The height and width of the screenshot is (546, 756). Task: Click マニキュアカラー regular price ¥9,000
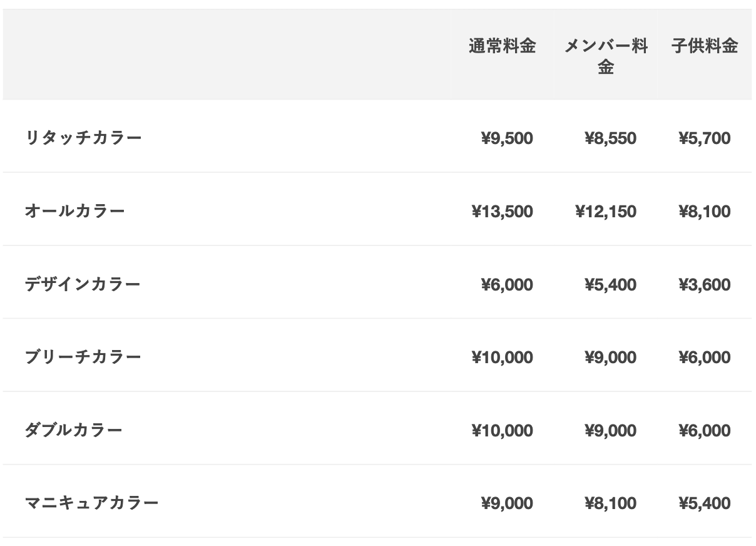[507, 503]
